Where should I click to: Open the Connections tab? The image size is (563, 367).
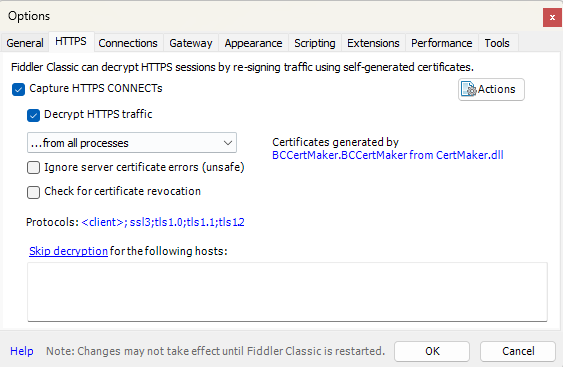tap(128, 43)
